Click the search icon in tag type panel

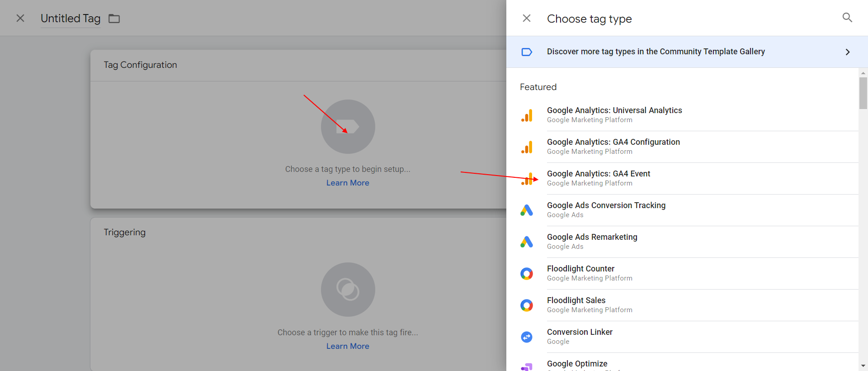(x=847, y=18)
